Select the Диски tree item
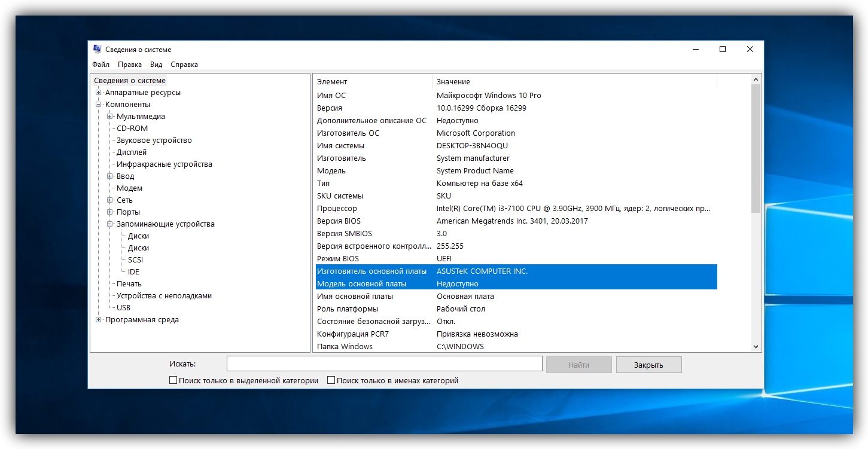This screenshot has height=449, width=868. [x=139, y=236]
